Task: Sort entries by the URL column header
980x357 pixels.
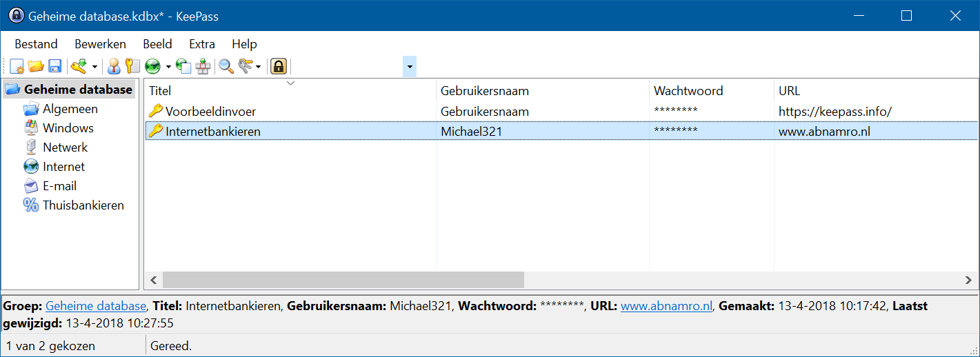Action: tap(876, 90)
